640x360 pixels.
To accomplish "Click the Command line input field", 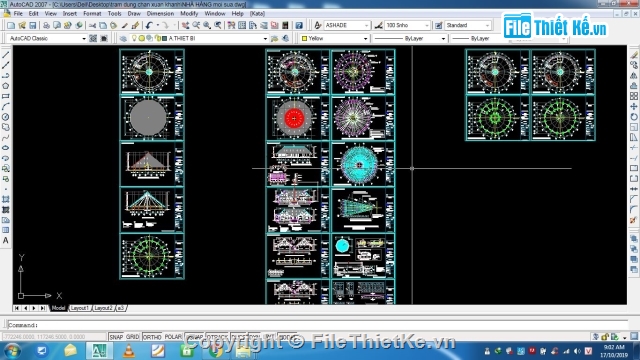I will pyautogui.click(x=318, y=325).
